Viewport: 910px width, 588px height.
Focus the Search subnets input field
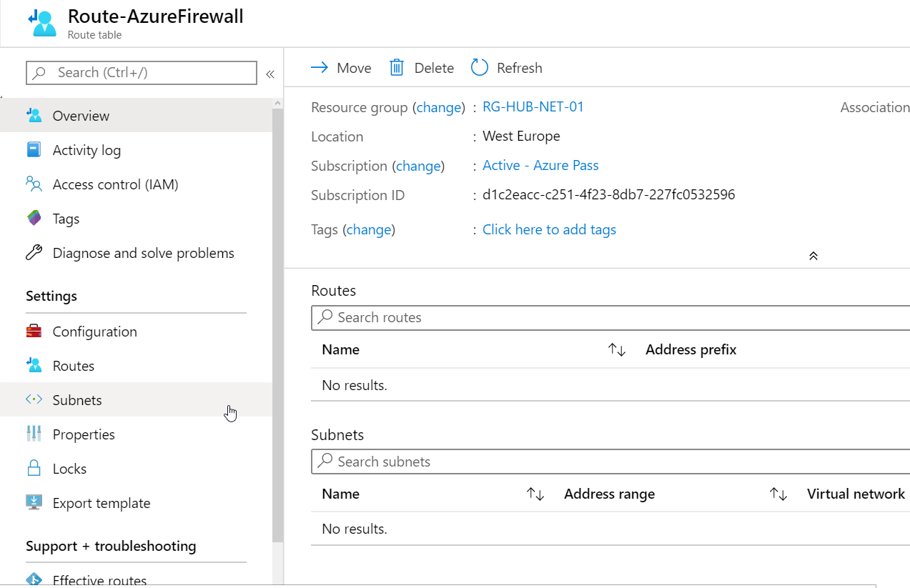(611, 462)
